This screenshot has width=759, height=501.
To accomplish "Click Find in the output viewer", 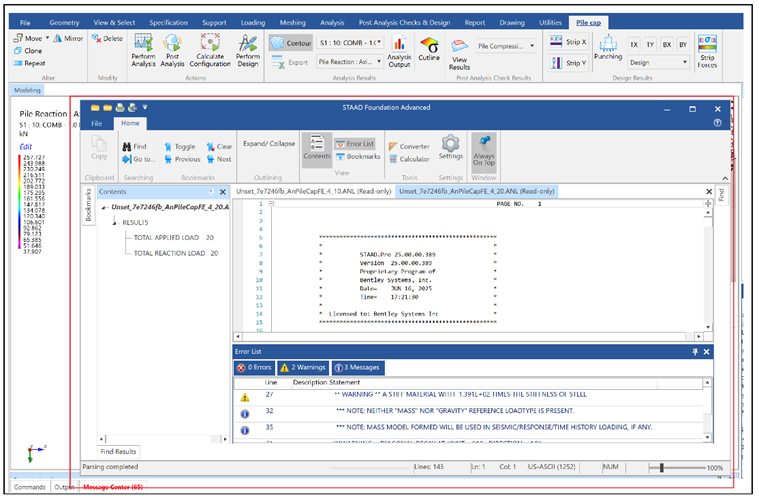I will tap(135, 146).
